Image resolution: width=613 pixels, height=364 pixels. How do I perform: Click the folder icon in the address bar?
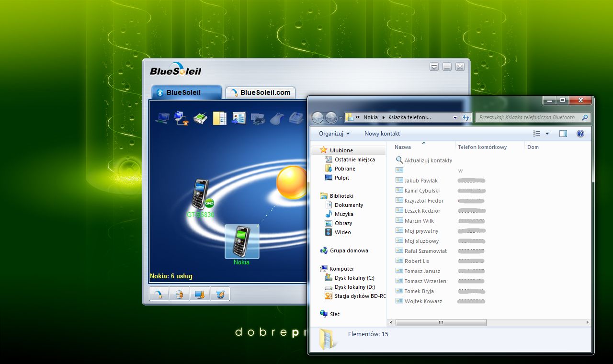click(350, 117)
